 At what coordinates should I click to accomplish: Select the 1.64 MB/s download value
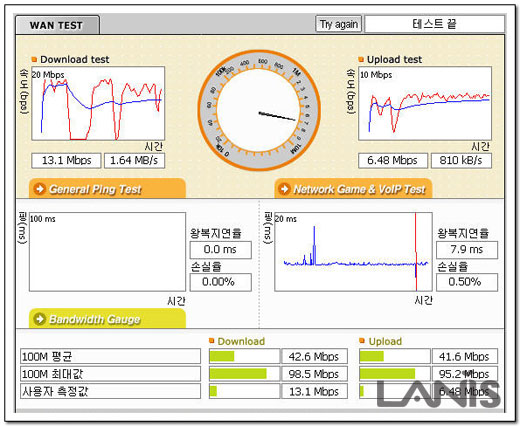[134, 161]
